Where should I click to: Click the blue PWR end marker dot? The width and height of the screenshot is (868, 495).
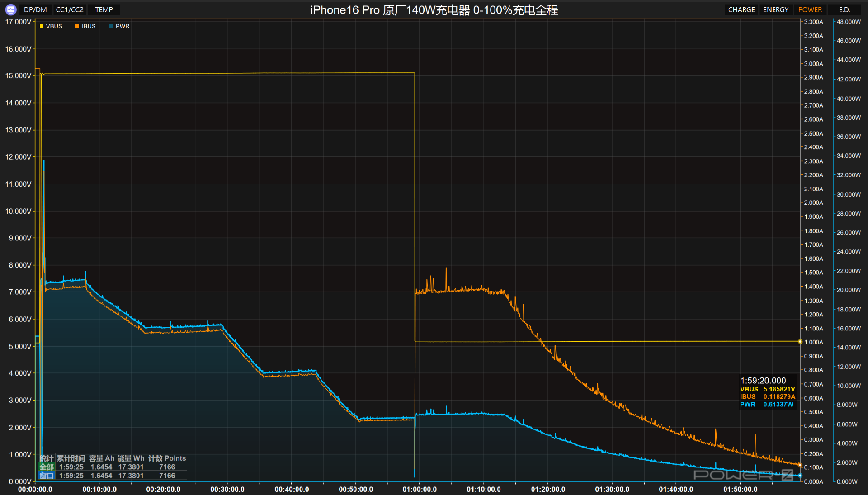[800, 476]
